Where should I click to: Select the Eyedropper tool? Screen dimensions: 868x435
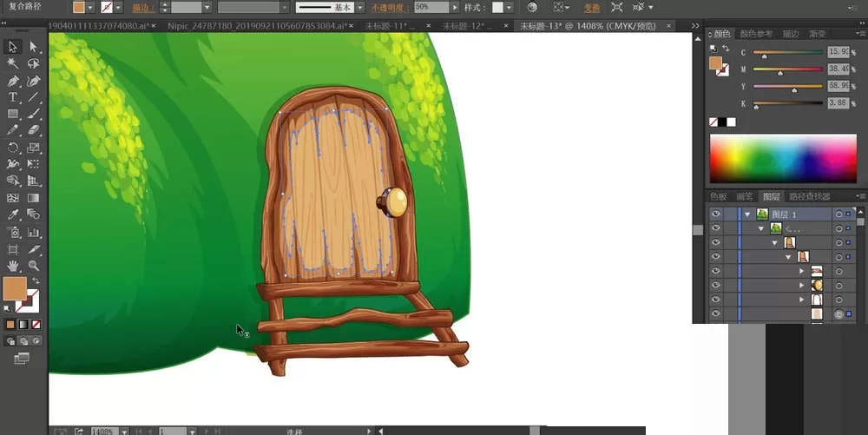[13, 214]
